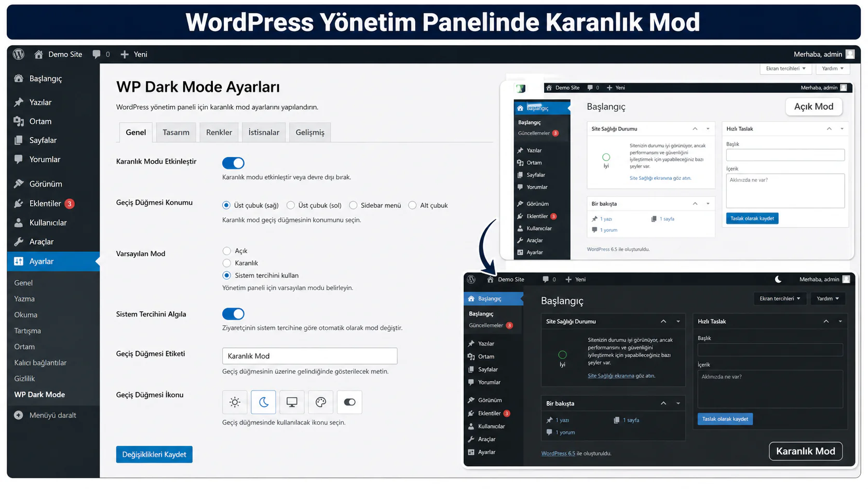Open WP Dark Mode settings submenu item

(x=40, y=395)
